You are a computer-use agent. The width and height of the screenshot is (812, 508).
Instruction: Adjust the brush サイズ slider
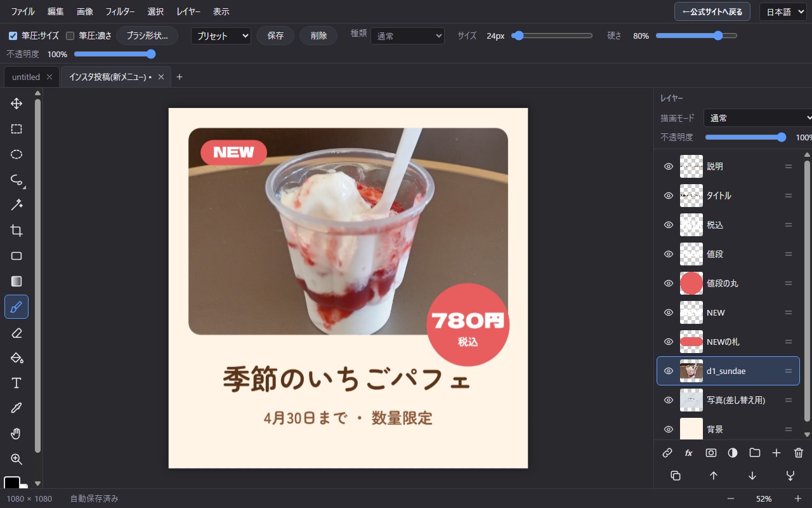(x=552, y=36)
